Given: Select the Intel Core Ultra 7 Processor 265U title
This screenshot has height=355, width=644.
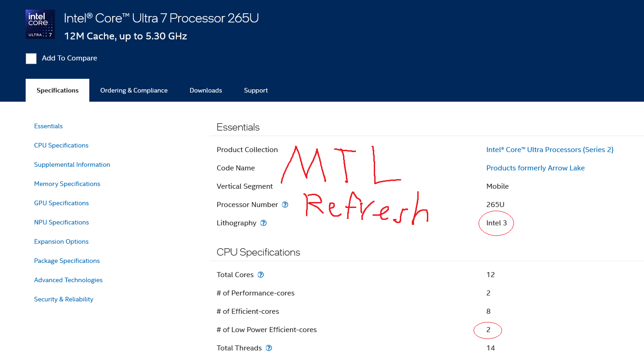Looking at the screenshot, I should [x=161, y=18].
